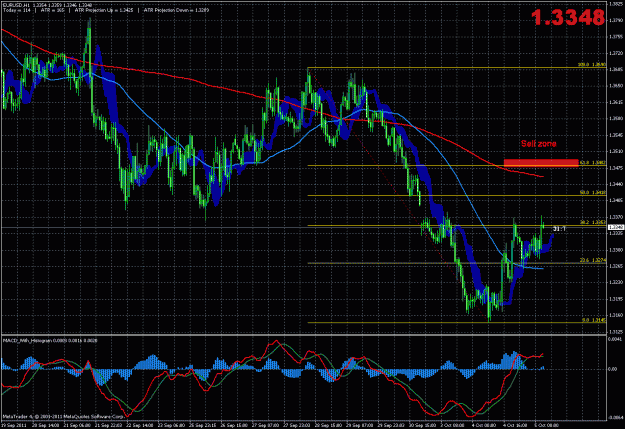Select the 23.6 Fibonacci level label
This screenshot has height=429, width=625.
point(592,260)
